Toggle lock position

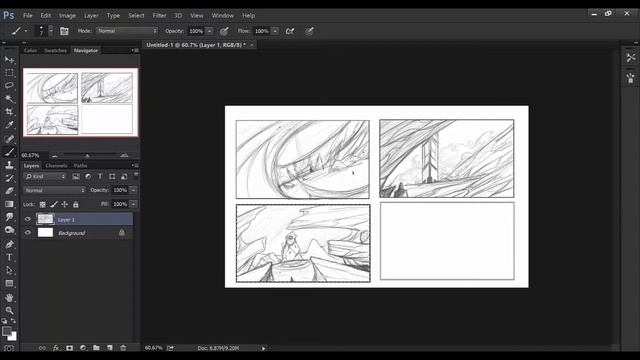pos(64,204)
